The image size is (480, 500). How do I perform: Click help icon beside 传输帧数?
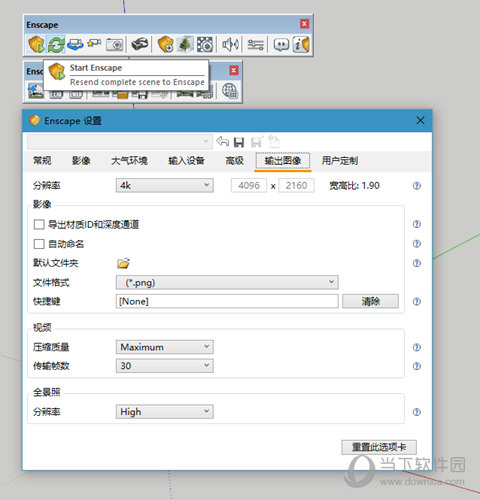pyautogui.click(x=417, y=366)
